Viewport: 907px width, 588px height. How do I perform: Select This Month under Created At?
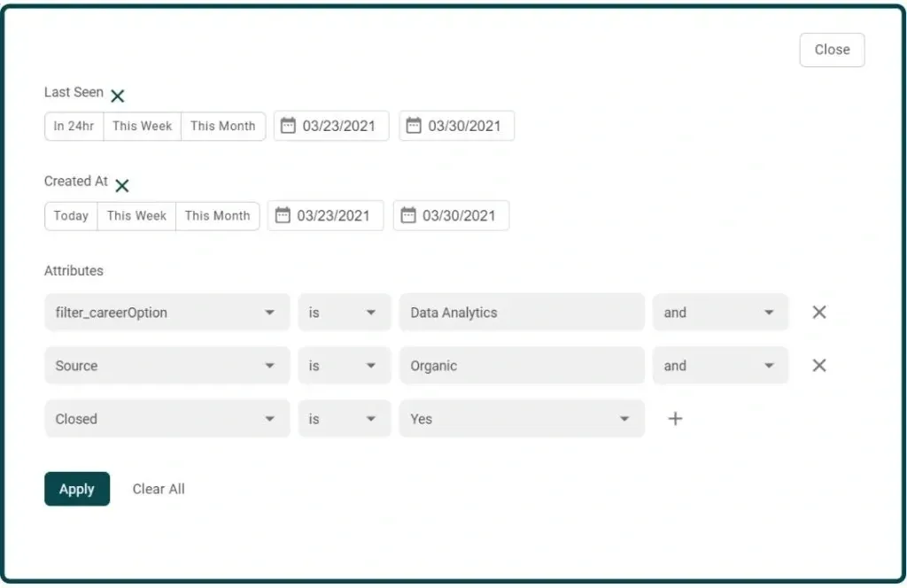click(x=218, y=215)
